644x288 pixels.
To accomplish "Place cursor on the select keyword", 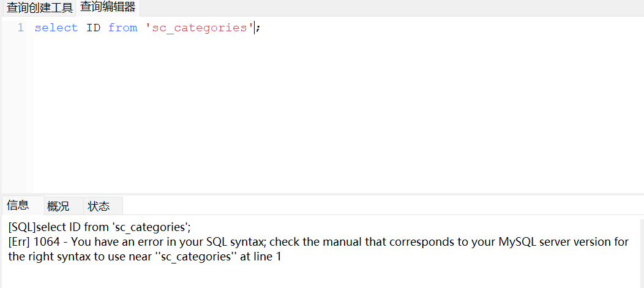I will point(56,28).
